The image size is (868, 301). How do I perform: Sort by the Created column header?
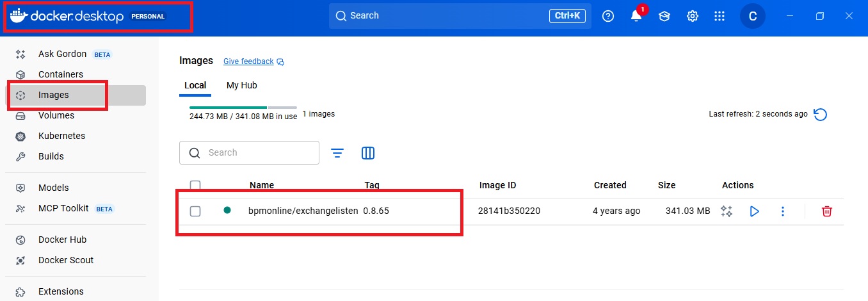[610, 185]
